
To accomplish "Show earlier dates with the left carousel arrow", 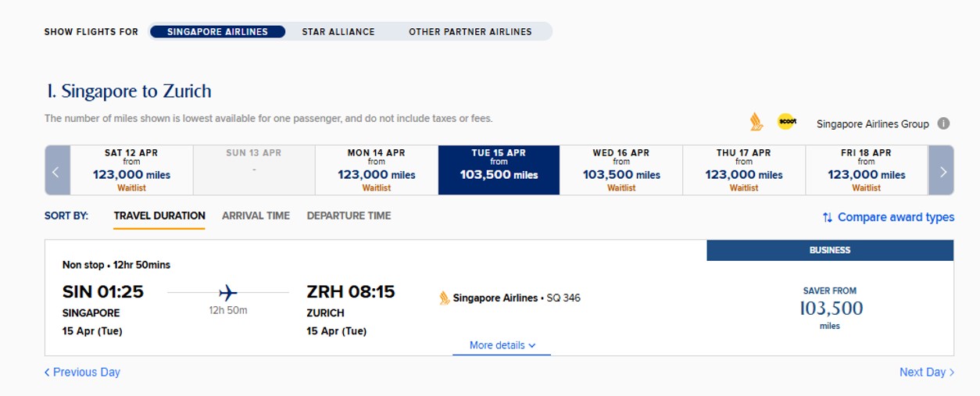I will pyautogui.click(x=57, y=170).
